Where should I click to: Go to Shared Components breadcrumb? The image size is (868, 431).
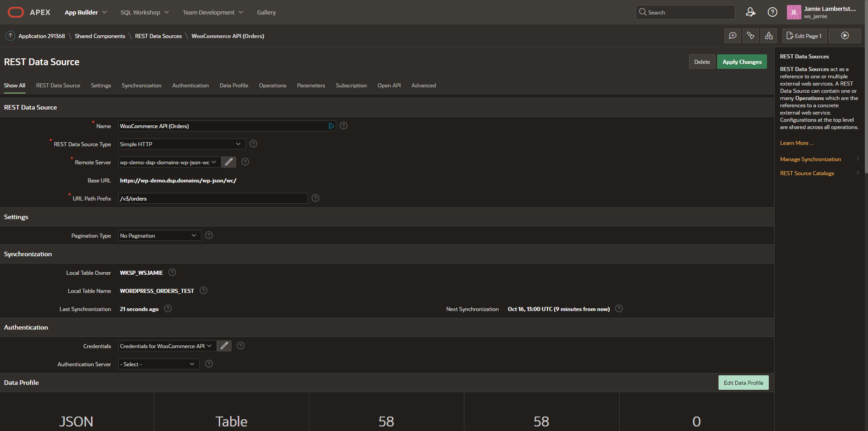(x=100, y=36)
